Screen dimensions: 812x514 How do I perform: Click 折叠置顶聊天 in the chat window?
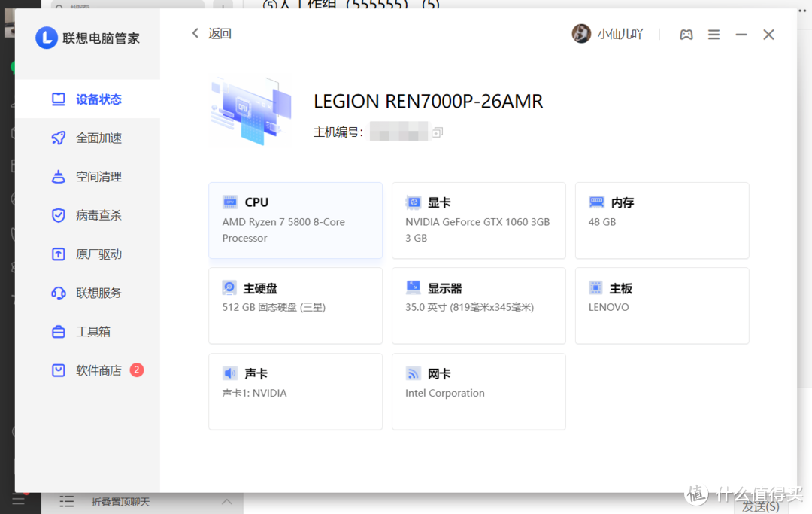[x=120, y=501]
